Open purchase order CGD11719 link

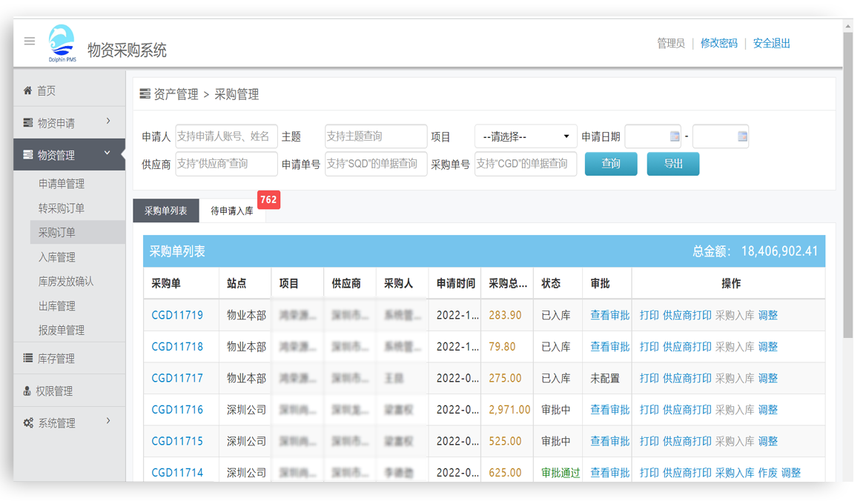pyautogui.click(x=177, y=315)
